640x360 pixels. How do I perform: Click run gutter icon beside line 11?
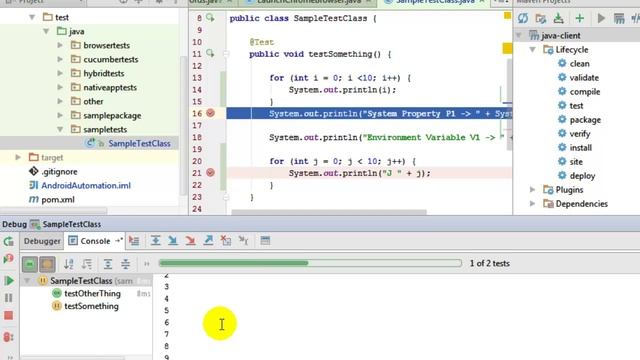[x=210, y=53]
